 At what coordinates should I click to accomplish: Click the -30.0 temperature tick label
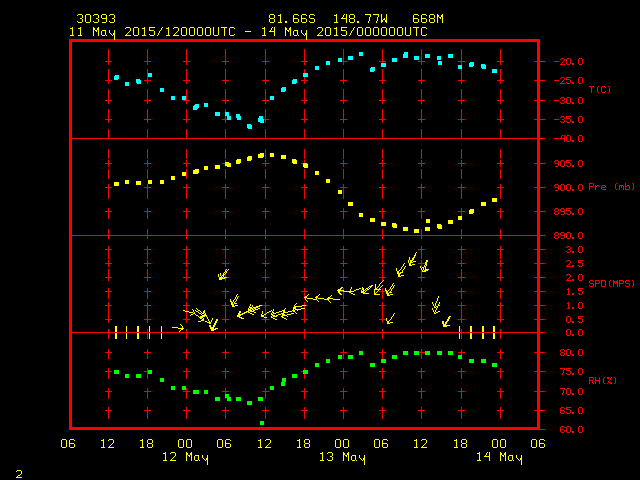(x=568, y=100)
